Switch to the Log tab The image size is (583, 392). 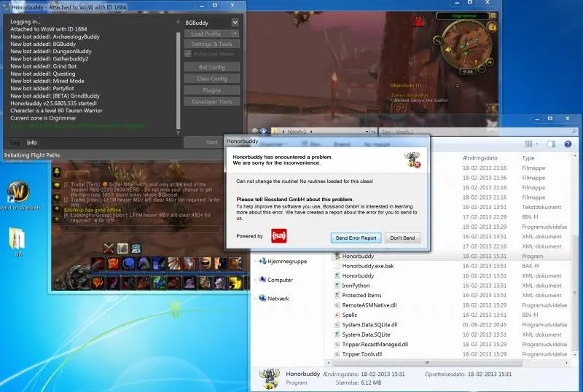[15, 143]
